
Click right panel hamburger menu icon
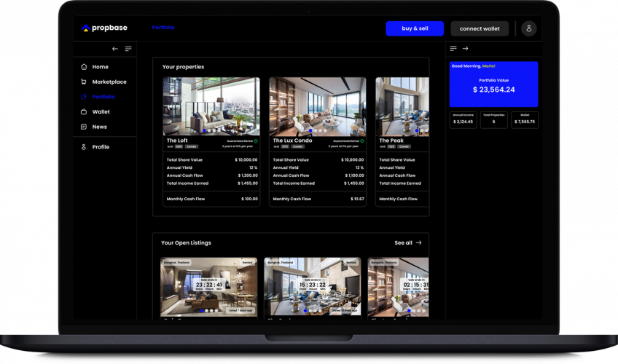tap(453, 48)
